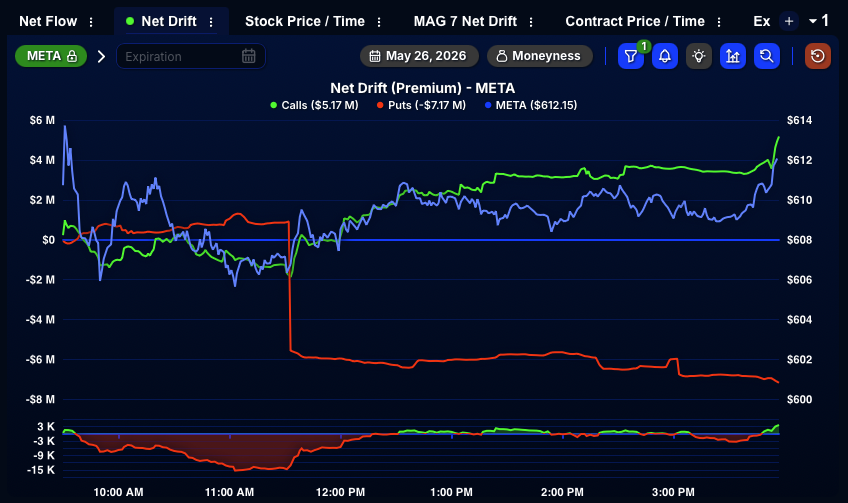848x503 pixels.
Task: Click the alert bell icon
Action: click(665, 56)
